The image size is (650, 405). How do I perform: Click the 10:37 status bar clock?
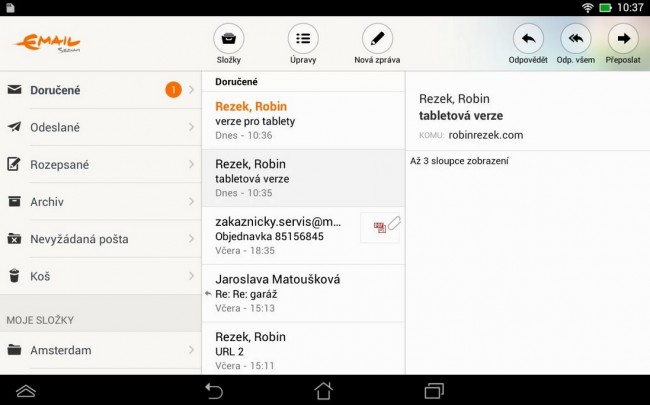click(630, 7)
